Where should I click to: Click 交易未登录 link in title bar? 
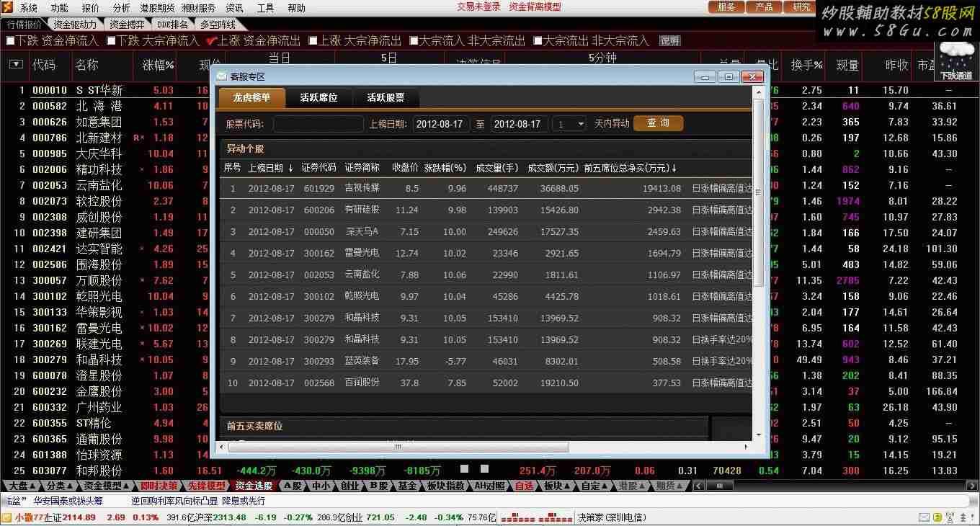[x=478, y=7]
